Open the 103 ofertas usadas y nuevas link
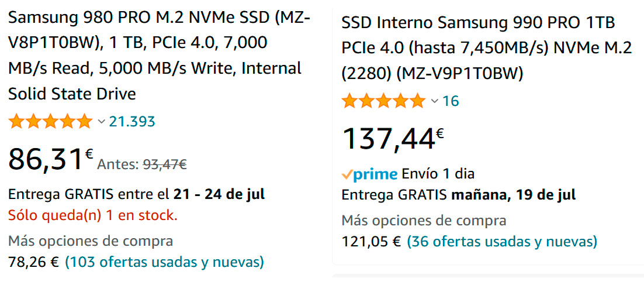The width and height of the screenshot is (644, 285). tap(164, 262)
